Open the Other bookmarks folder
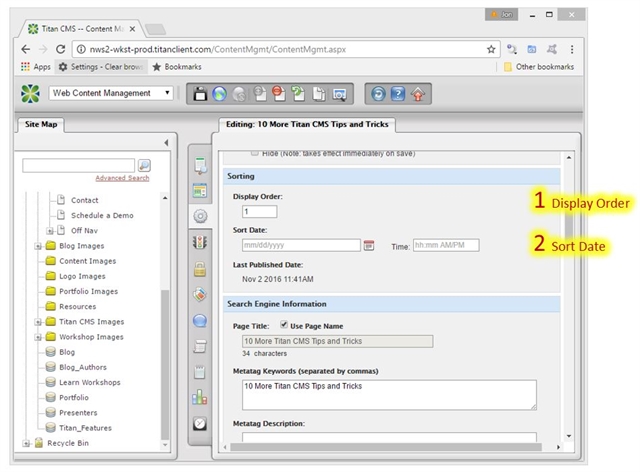Viewport: 640px width, 472px height. pyautogui.click(x=539, y=67)
